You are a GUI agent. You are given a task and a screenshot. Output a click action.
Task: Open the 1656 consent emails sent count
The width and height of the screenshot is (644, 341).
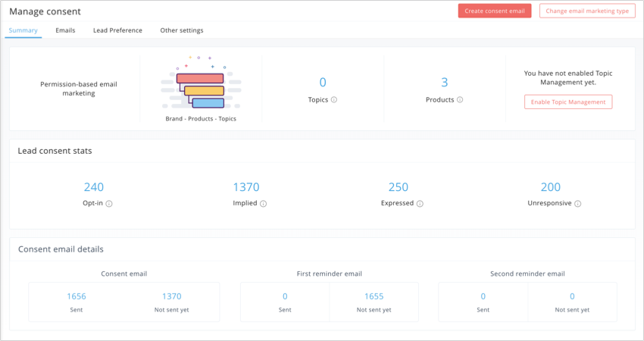pos(77,296)
